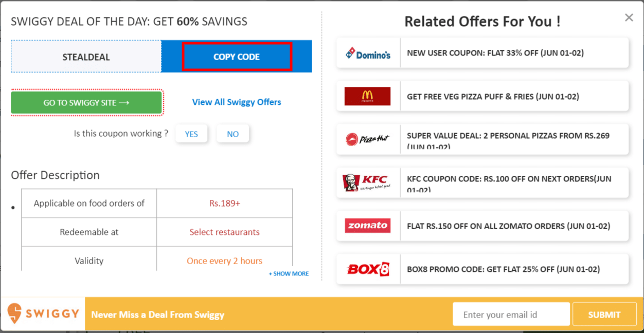Switch to the STEALDEAL tab
The width and height of the screenshot is (644, 333).
coord(86,57)
